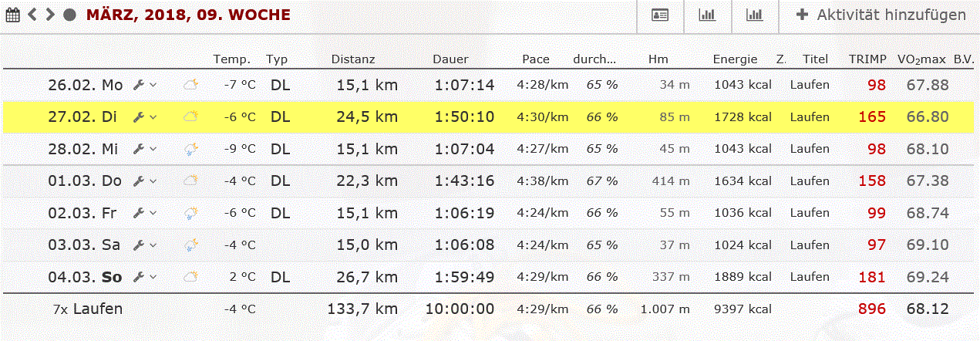The image size is (980, 341).
Task: Click the MÄRZ, 2018, 09. WOCHE heading
Action: (x=188, y=15)
